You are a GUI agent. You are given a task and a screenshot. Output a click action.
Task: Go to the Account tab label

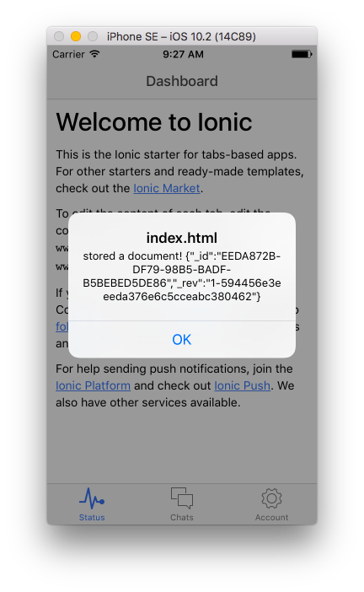tap(271, 517)
